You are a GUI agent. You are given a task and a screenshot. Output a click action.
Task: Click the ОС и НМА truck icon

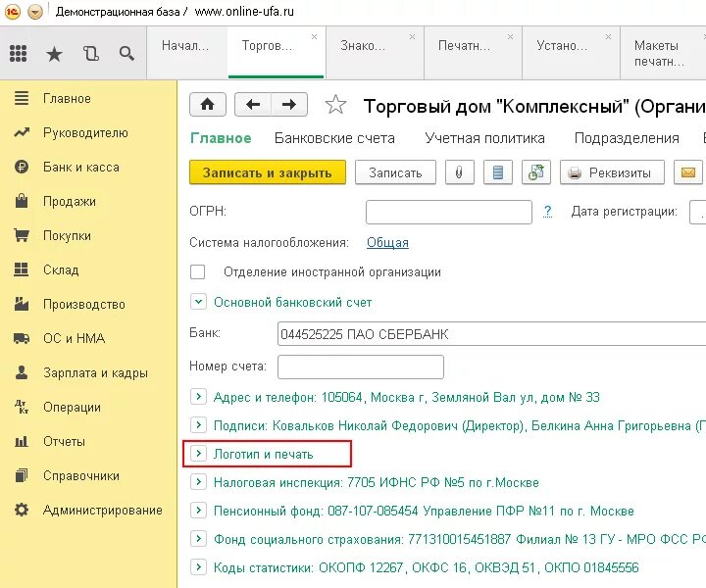22,338
